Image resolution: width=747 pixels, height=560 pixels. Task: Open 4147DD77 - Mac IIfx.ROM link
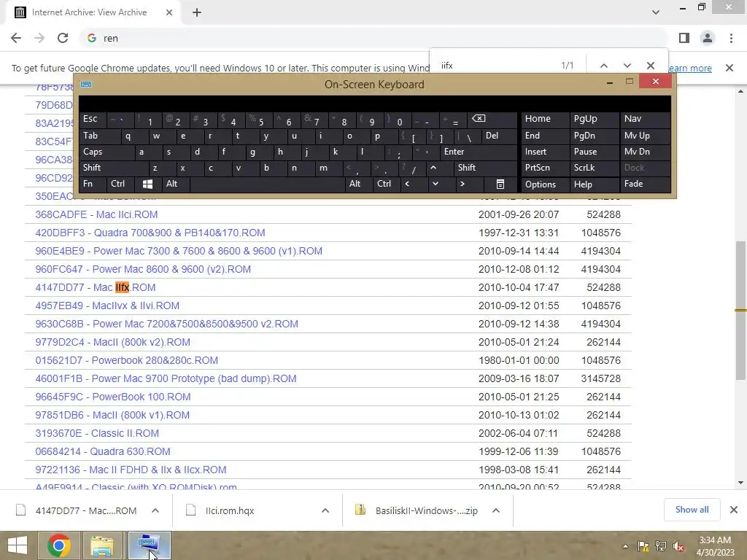(96, 287)
